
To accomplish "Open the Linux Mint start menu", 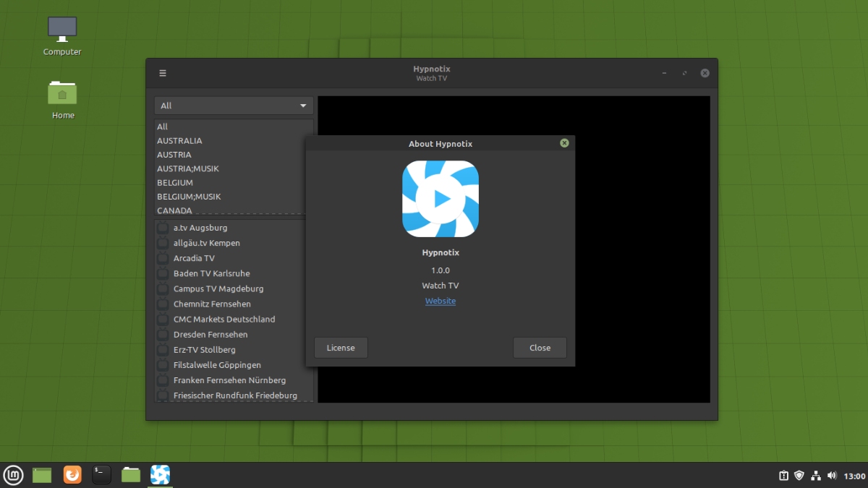I will 13,475.
